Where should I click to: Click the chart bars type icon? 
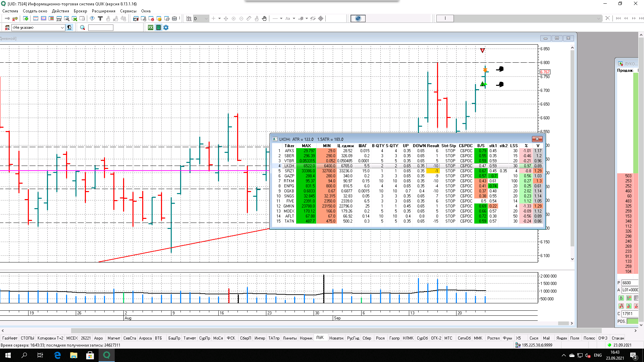[189, 18]
